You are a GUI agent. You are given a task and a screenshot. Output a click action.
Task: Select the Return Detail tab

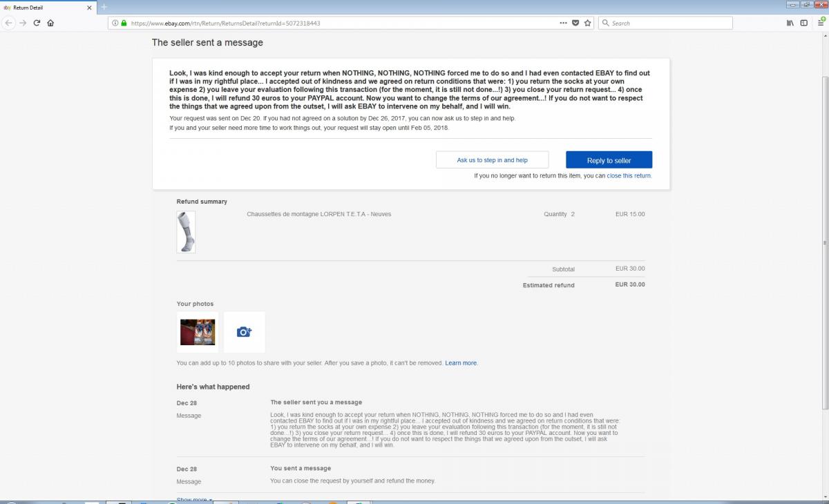[48, 8]
